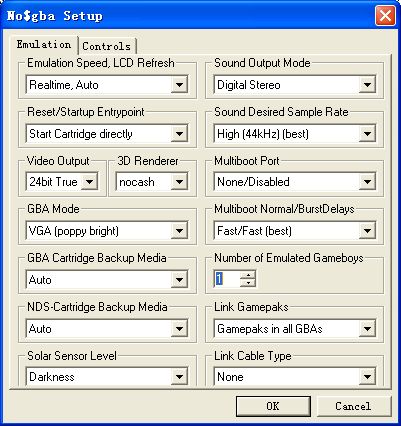Click the Cancel button
Image resolution: width=401 pixels, height=426 pixels.
point(353,406)
